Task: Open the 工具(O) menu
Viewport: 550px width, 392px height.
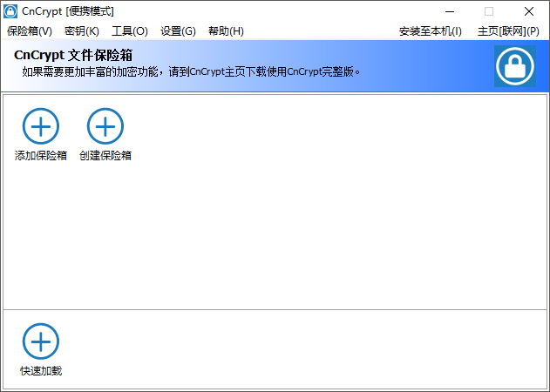Action: point(130,31)
